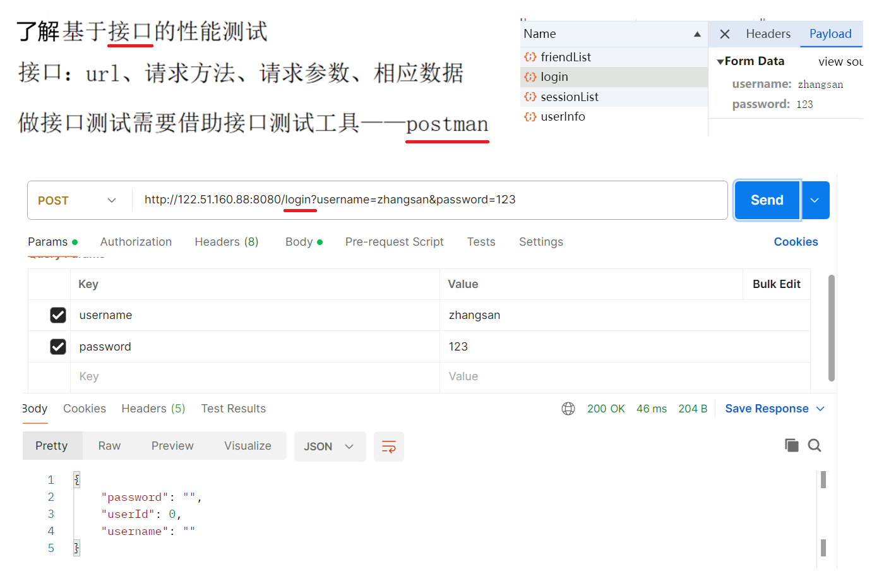The width and height of the screenshot is (884, 588).
Task: Open the POST method dropdown
Action: pos(78,200)
